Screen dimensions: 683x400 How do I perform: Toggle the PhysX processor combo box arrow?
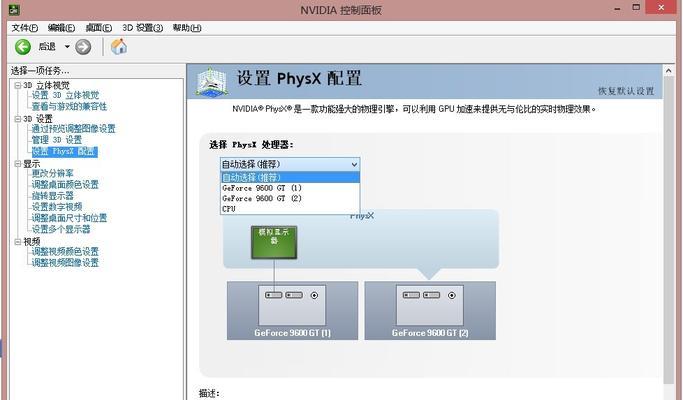pos(354,164)
